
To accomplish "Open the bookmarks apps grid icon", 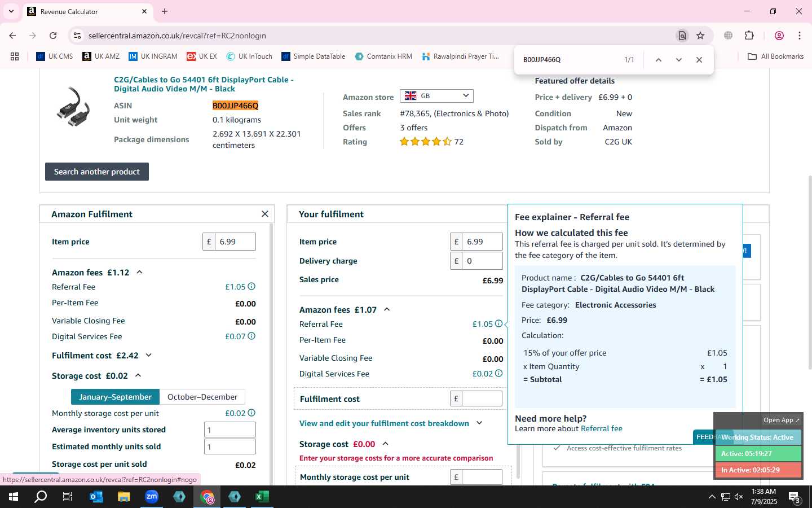I will (x=15, y=56).
